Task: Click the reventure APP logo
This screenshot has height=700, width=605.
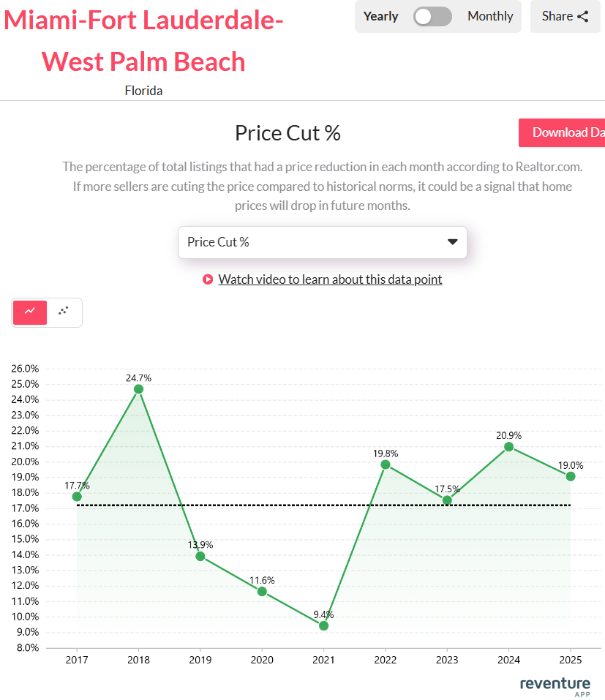Action: pos(555,685)
